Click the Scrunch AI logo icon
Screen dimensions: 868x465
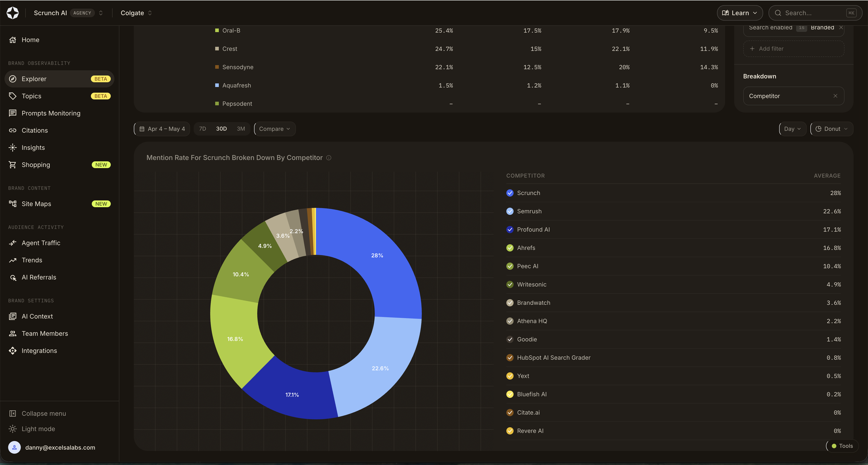13,13
